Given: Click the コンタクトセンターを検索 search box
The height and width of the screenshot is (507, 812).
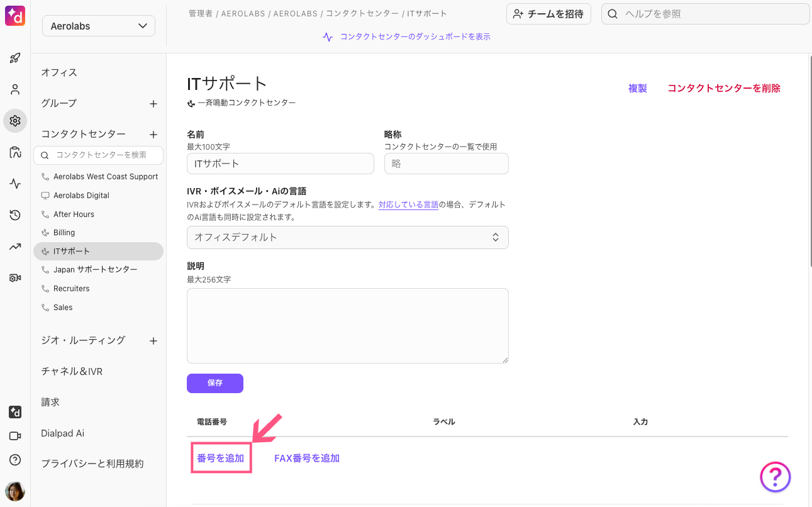Looking at the screenshot, I should [x=98, y=155].
